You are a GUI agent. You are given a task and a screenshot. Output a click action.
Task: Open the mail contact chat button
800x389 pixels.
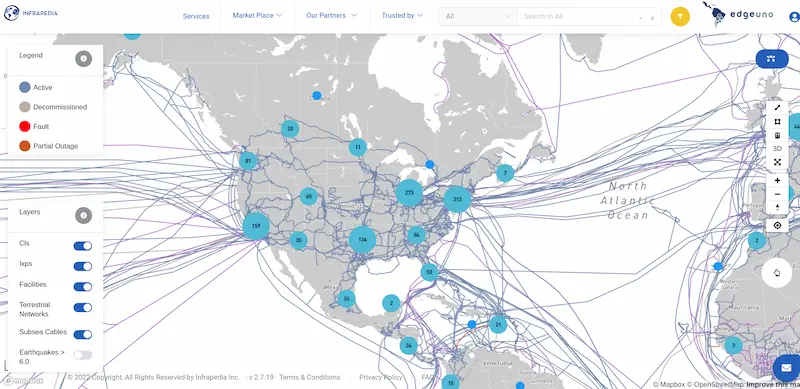click(786, 368)
